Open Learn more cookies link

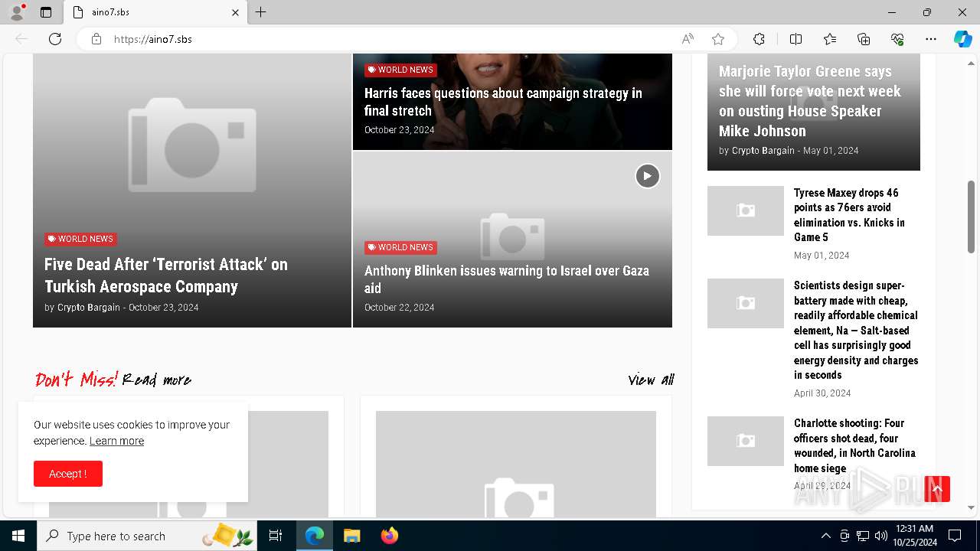coord(116,441)
